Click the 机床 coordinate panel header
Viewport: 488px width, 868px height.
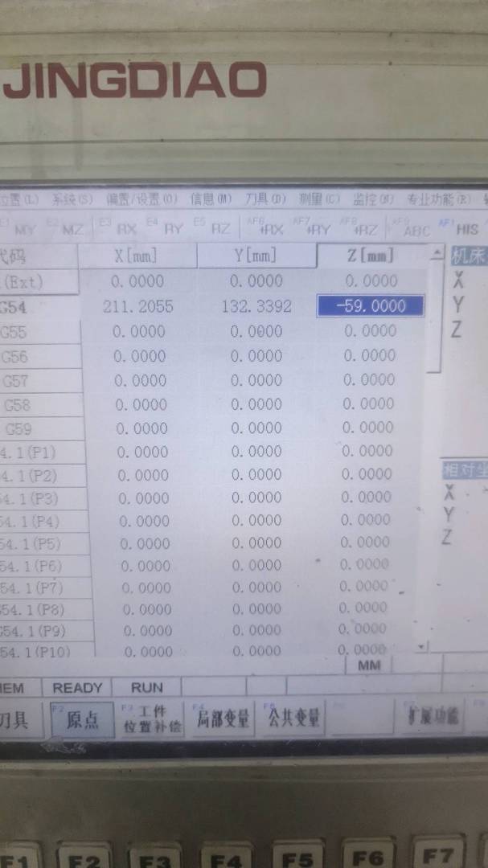pyautogui.click(x=470, y=257)
